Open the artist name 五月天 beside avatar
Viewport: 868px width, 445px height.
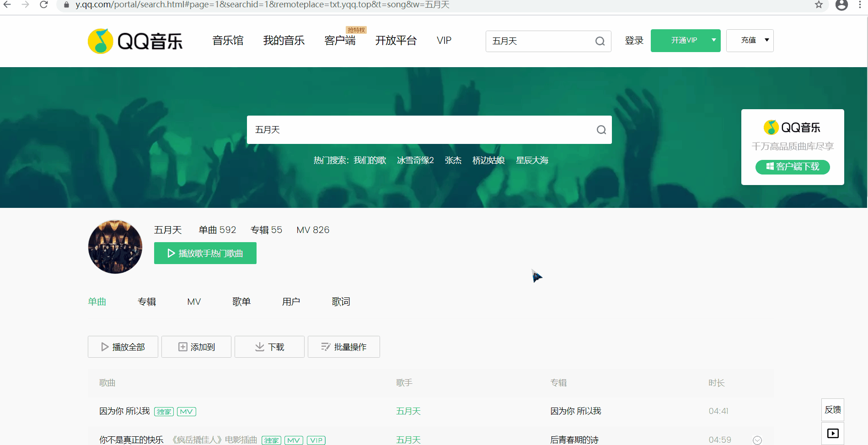(x=168, y=230)
